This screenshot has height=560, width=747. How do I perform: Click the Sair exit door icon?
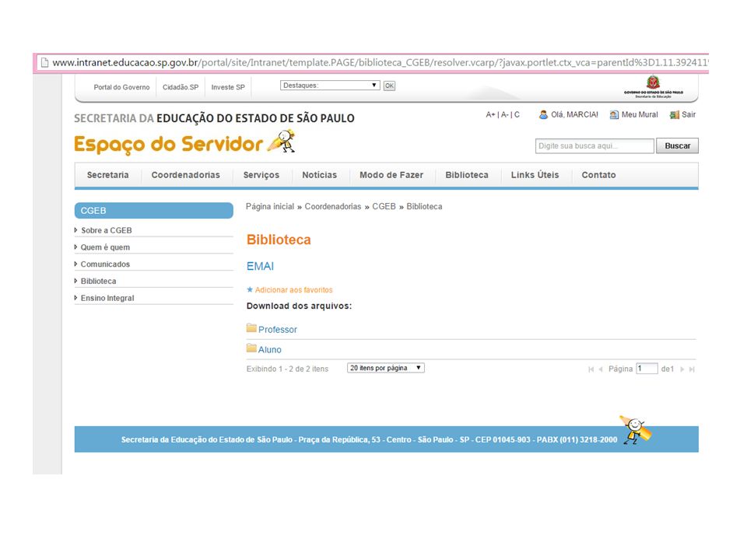674,115
